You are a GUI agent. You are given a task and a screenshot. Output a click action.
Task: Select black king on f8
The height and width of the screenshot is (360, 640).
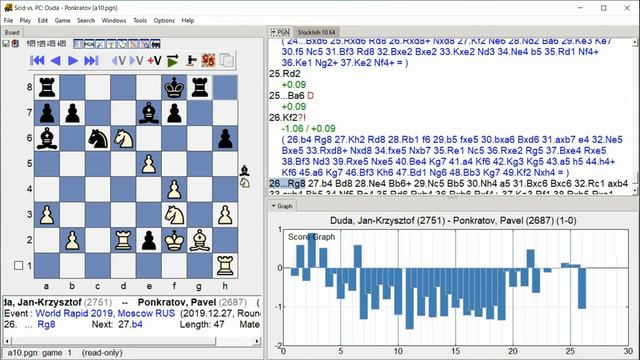click(174, 87)
